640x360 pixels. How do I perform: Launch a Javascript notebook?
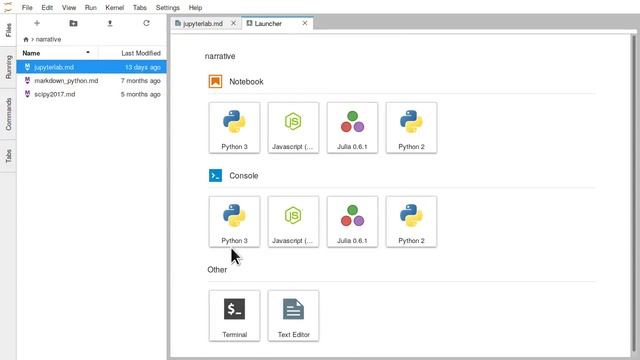point(293,128)
